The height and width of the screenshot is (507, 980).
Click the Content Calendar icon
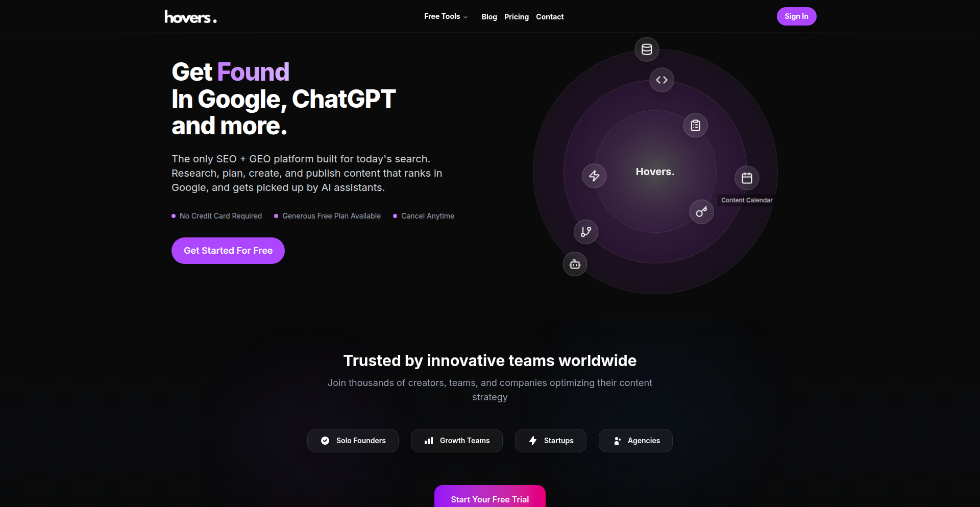pos(747,178)
